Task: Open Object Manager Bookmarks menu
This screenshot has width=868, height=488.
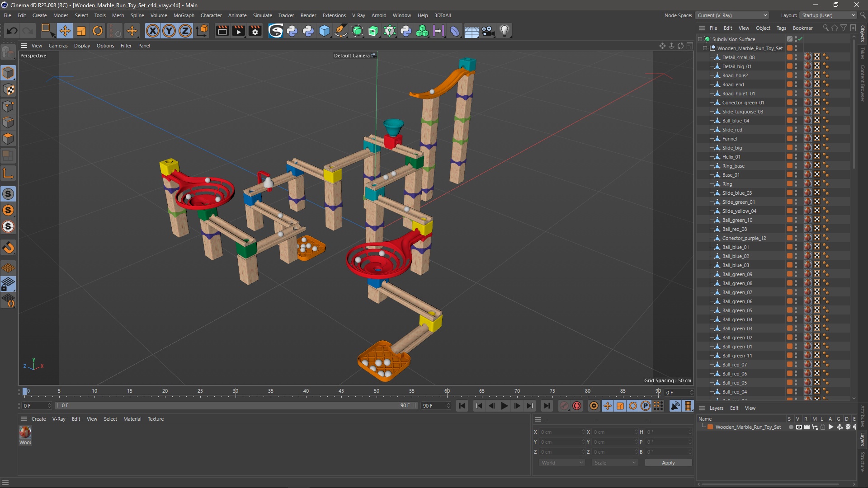Action: (802, 28)
